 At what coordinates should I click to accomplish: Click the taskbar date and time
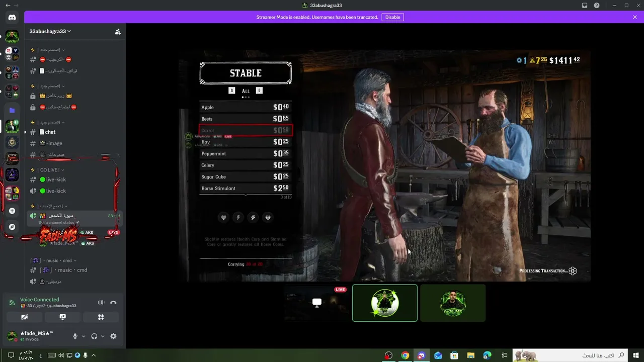(x=27, y=355)
